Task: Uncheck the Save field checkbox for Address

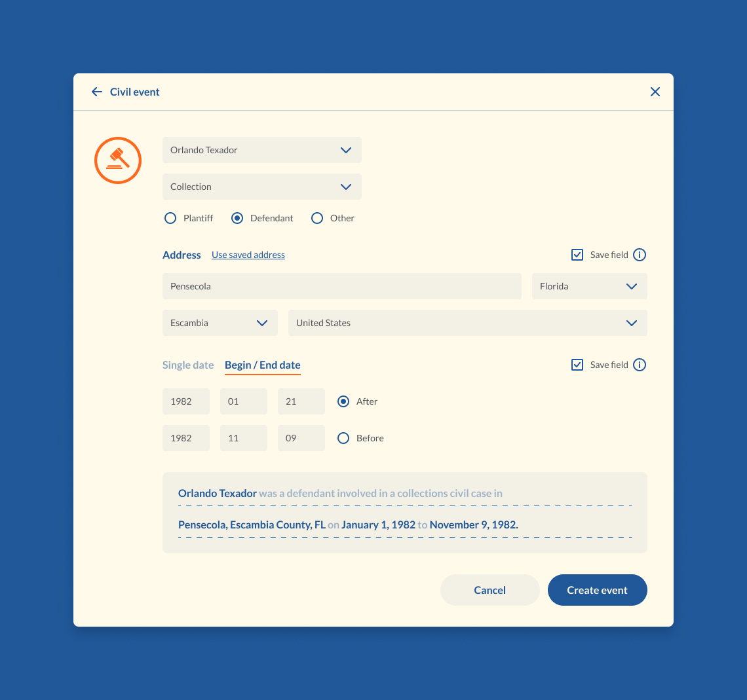Action: click(577, 255)
